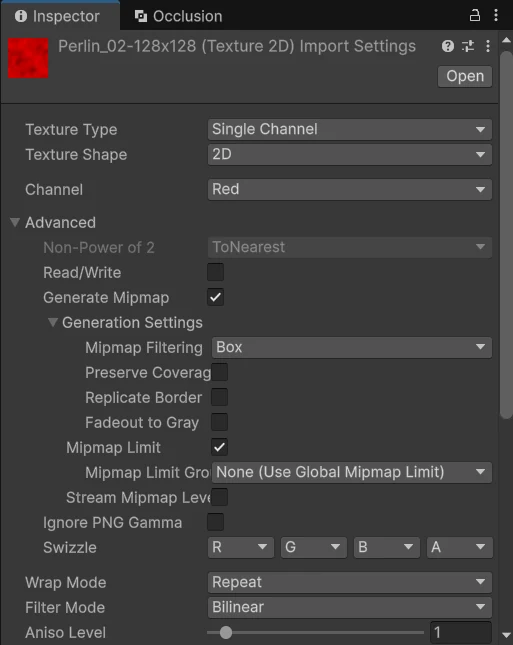Enable the Stream Mipmap Levels checkbox
513x645 pixels.
[219, 497]
